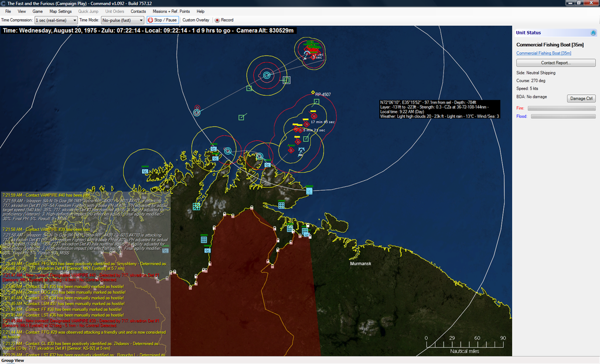Screen dimensions: 600x364
Task: Click the blue facility grid icon nearest Murmansk
Action: point(305,232)
